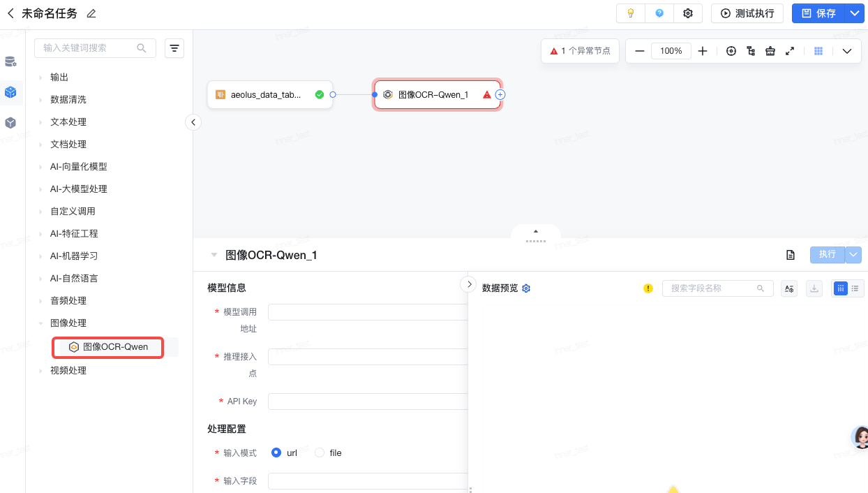Screen dimensions: 868x493
Task: Click the plus port on 图像OCR-Qwen_1 node
Action: coord(500,95)
